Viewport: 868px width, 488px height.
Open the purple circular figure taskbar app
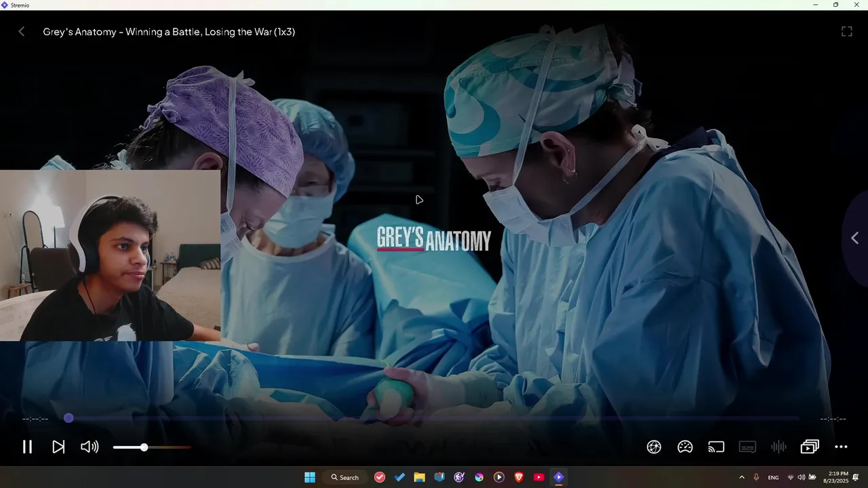tap(459, 477)
